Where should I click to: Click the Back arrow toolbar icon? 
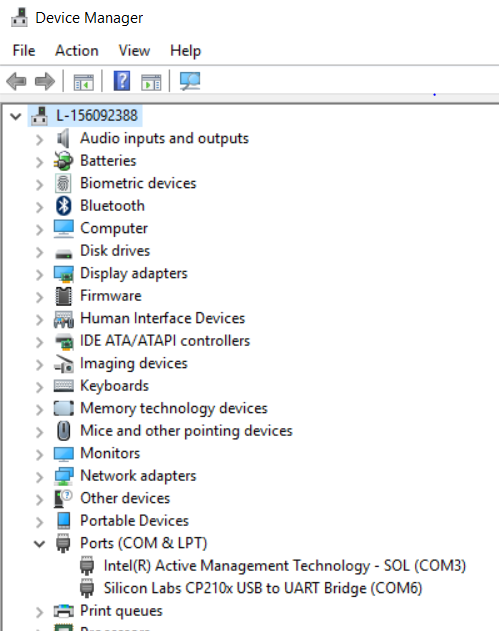click(x=16, y=81)
